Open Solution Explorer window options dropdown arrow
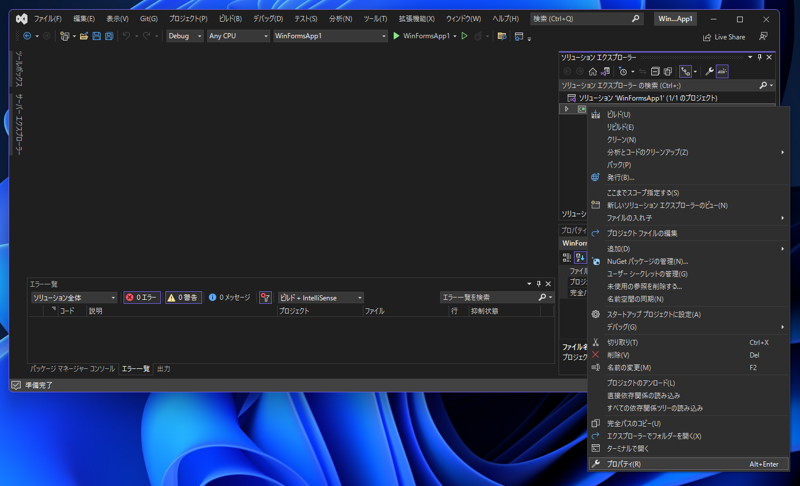The image size is (800, 486). pos(750,57)
